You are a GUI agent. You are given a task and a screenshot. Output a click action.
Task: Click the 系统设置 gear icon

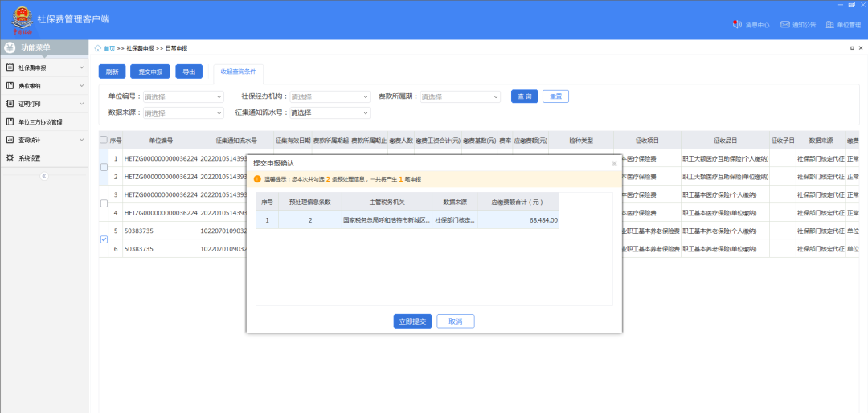[10, 157]
